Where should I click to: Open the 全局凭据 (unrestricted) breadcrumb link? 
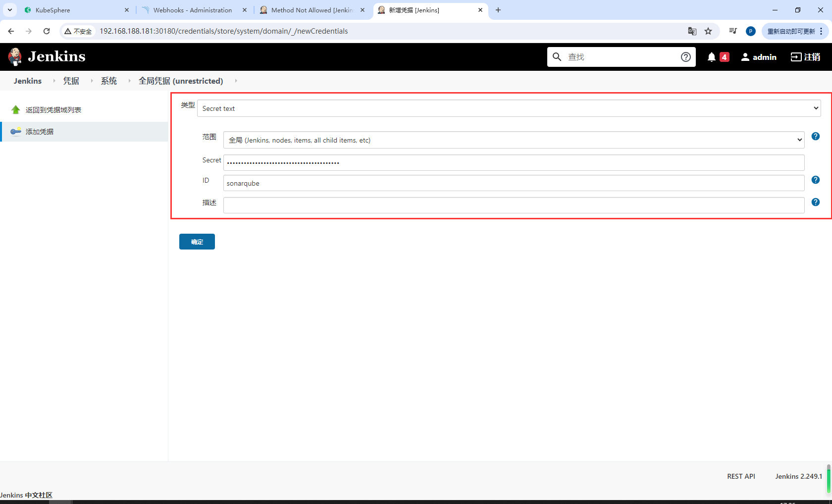181,81
